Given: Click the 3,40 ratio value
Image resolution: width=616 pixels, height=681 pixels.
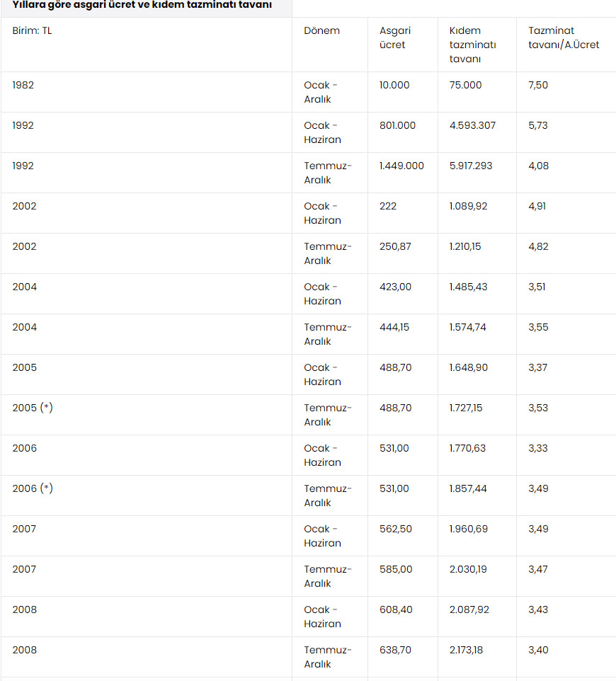Looking at the screenshot, I should (x=538, y=650).
